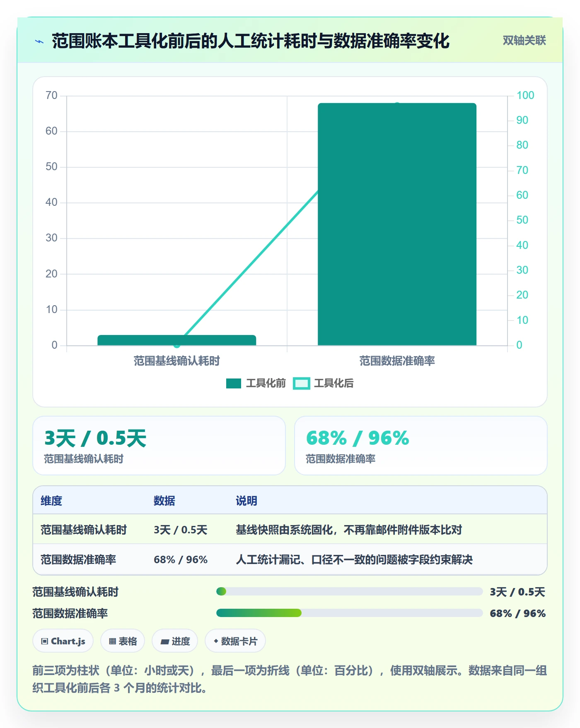580x728 pixels.
Task: Click the right axis value 100
Action: [x=525, y=95]
